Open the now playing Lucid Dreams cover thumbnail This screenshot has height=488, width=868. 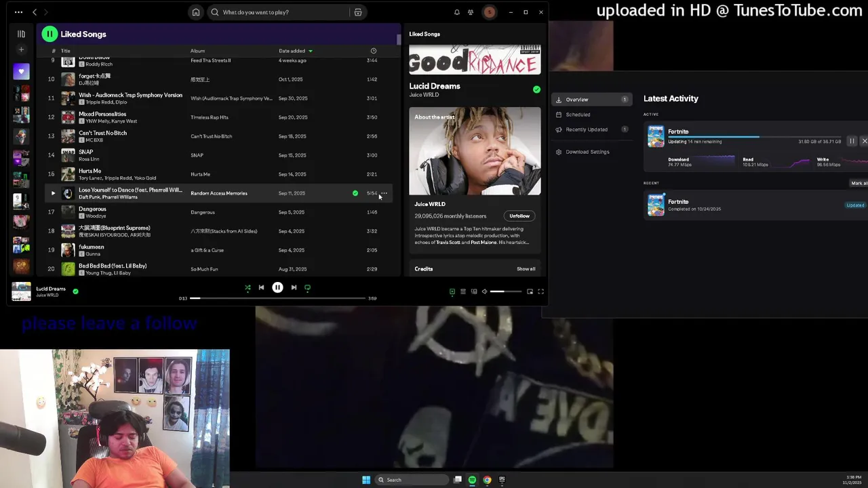21,291
